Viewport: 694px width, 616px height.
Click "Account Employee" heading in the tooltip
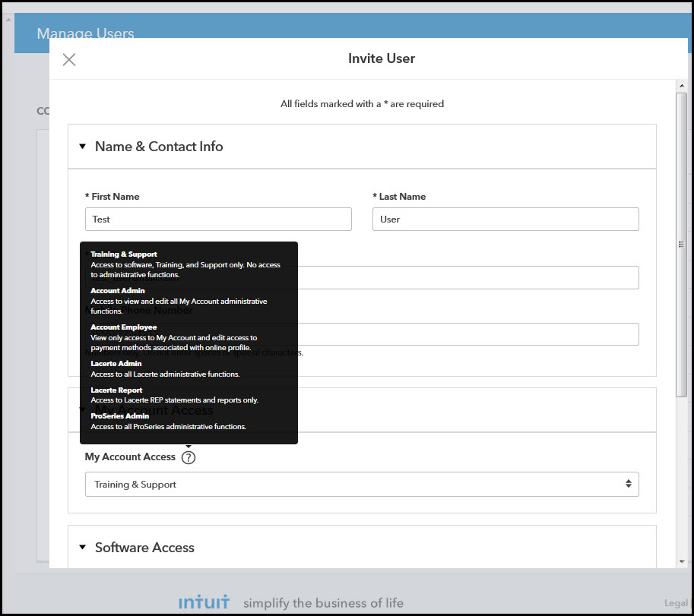coord(123,327)
